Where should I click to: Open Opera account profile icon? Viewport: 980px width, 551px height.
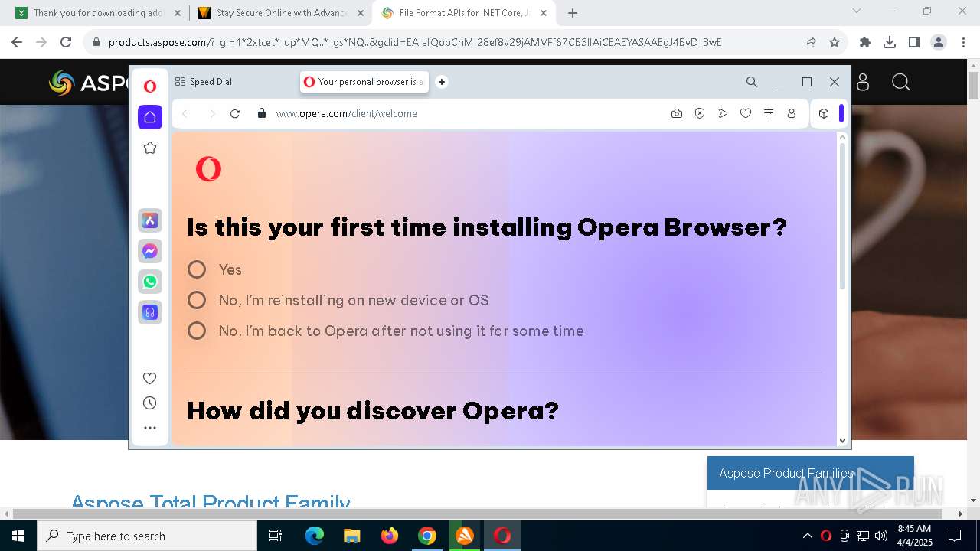point(792,113)
